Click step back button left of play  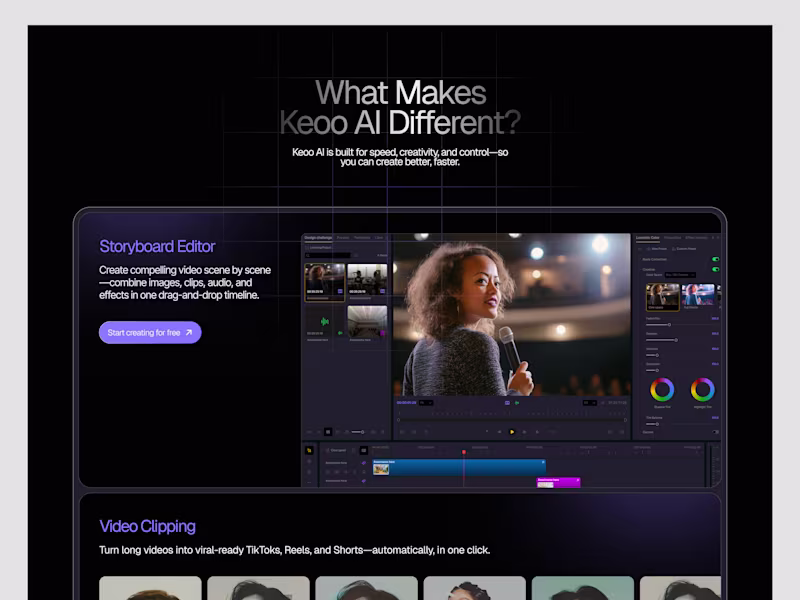[499, 432]
